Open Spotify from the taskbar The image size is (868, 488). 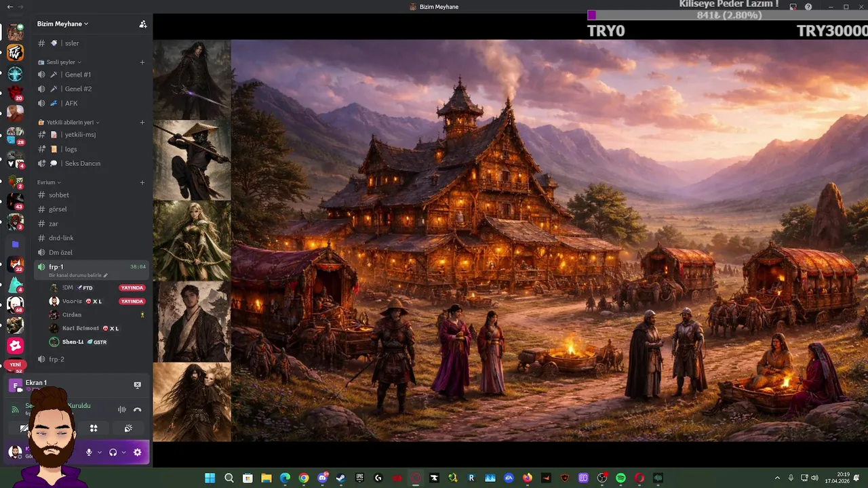pyautogui.click(x=620, y=478)
